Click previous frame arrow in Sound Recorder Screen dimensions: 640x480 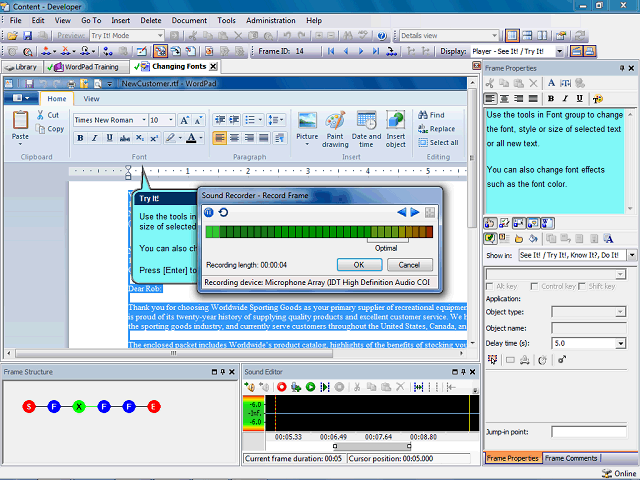(x=402, y=212)
